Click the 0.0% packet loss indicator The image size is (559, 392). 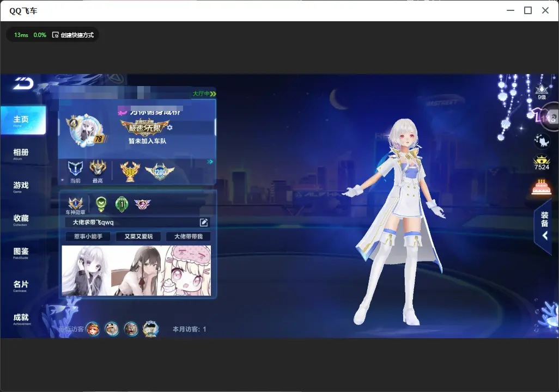click(x=40, y=35)
